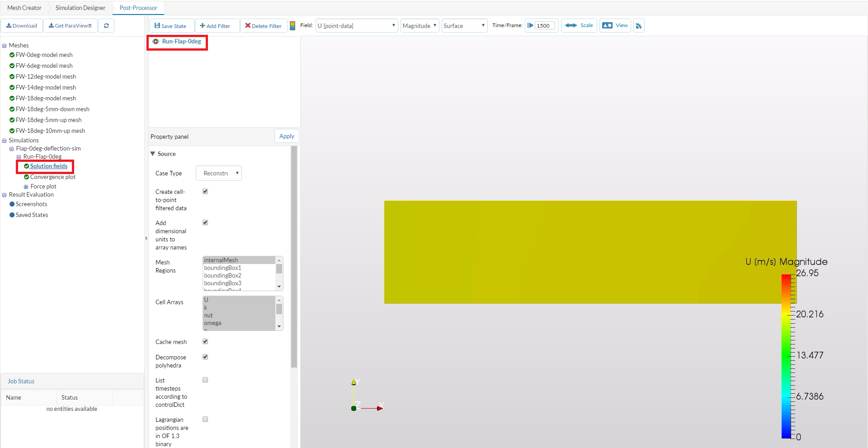Uncheck Add dimensional units to array names
Viewport: 868px width, 448px height.
pyautogui.click(x=205, y=222)
